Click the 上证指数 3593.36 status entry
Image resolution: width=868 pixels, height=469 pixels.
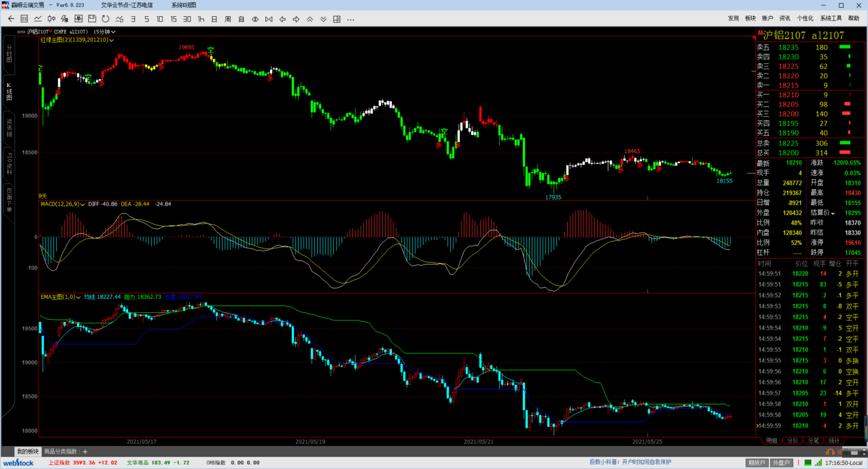click(83, 463)
